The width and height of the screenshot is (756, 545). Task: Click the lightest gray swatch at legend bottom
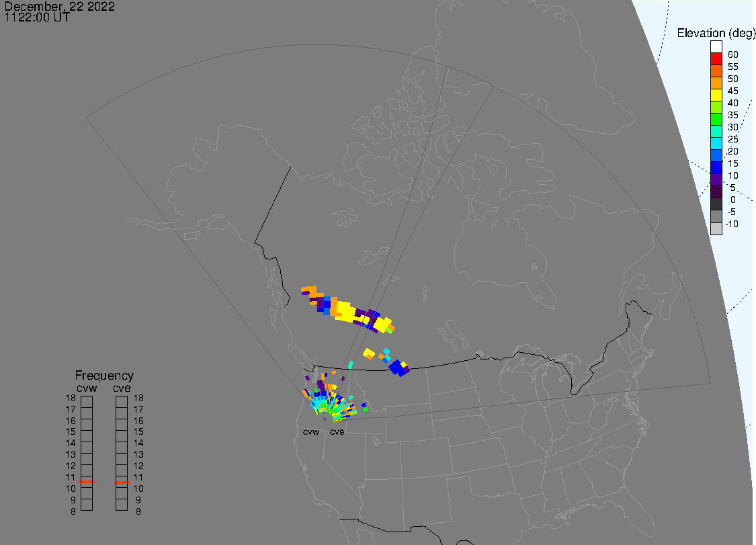point(716,228)
